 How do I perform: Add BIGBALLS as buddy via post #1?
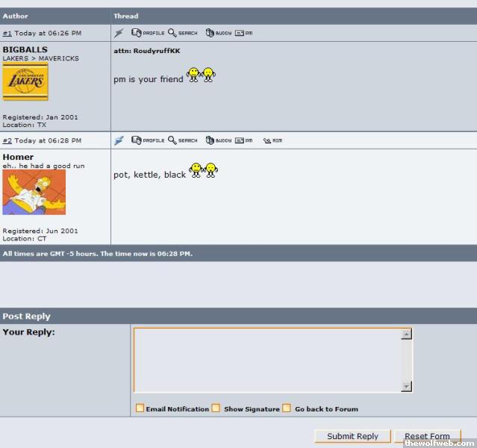click(219, 33)
